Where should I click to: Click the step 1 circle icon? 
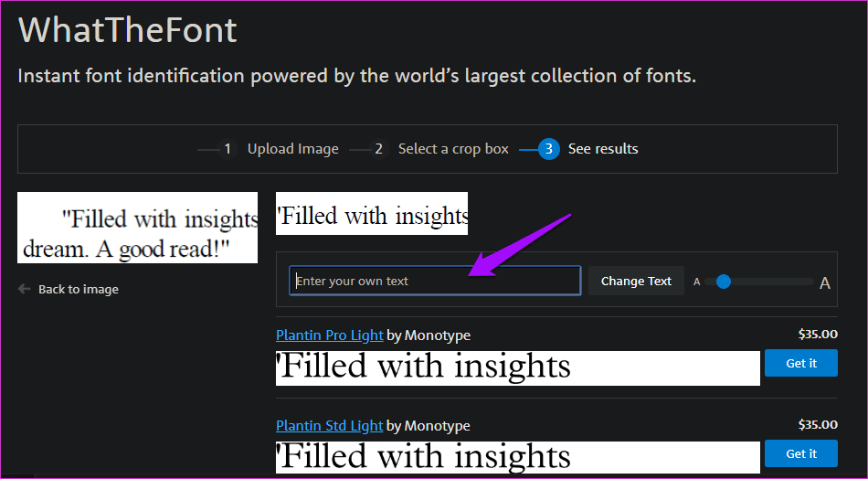point(228,149)
